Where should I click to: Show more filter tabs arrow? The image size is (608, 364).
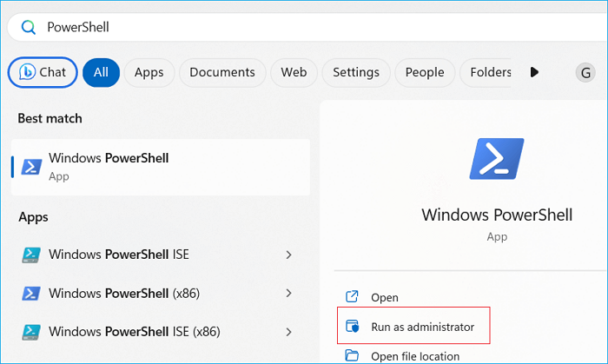[534, 72]
